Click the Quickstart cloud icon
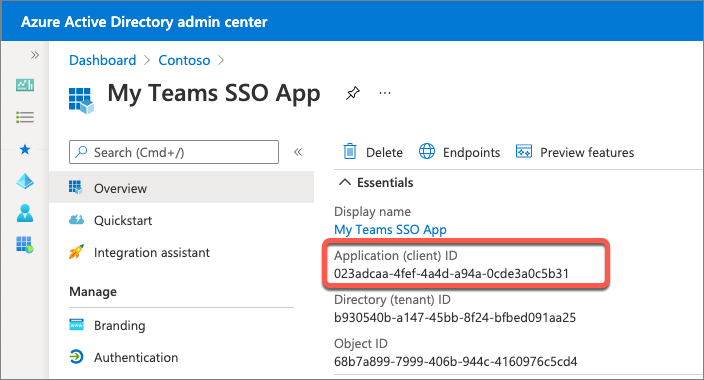 76,220
